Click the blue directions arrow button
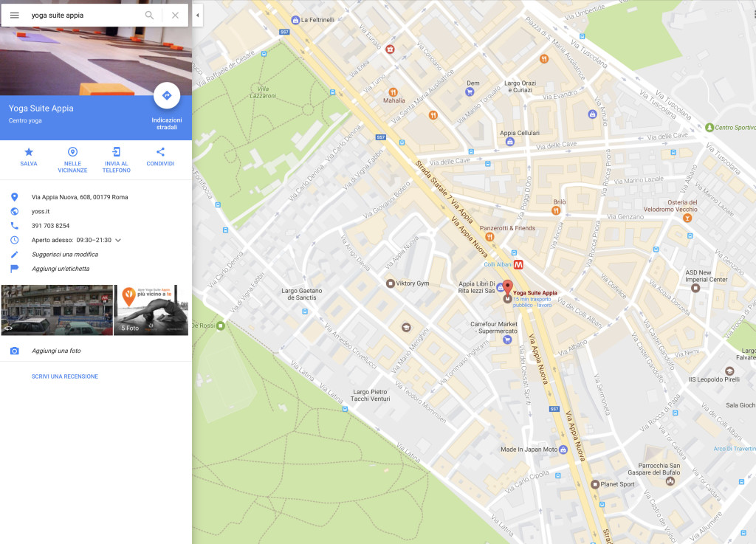The image size is (756, 544). [166, 95]
